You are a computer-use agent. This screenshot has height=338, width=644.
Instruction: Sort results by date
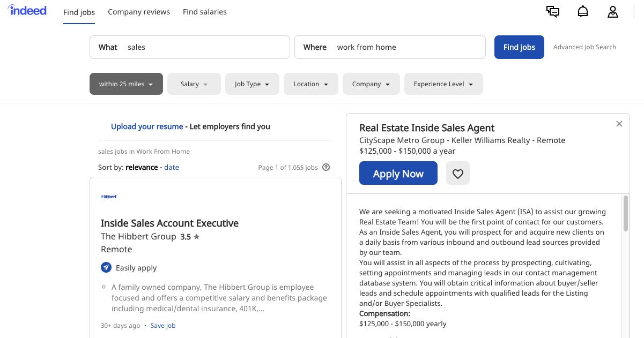click(171, 167)
